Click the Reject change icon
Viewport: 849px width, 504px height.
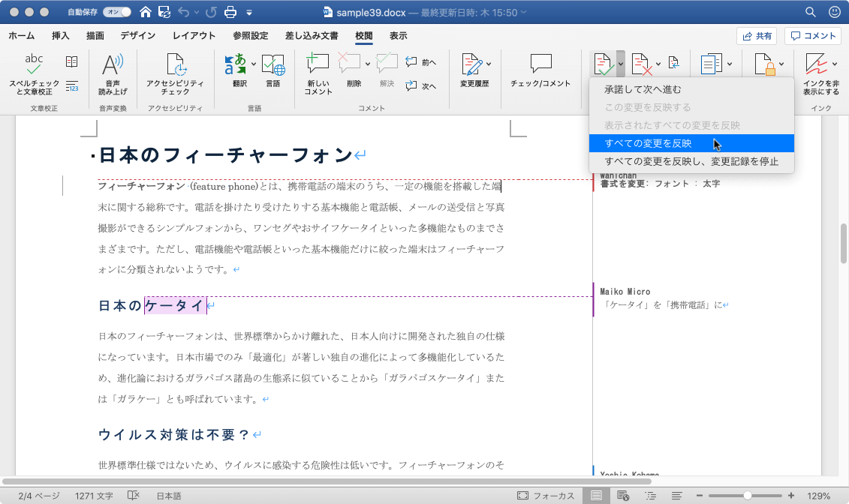pos(640,64)
